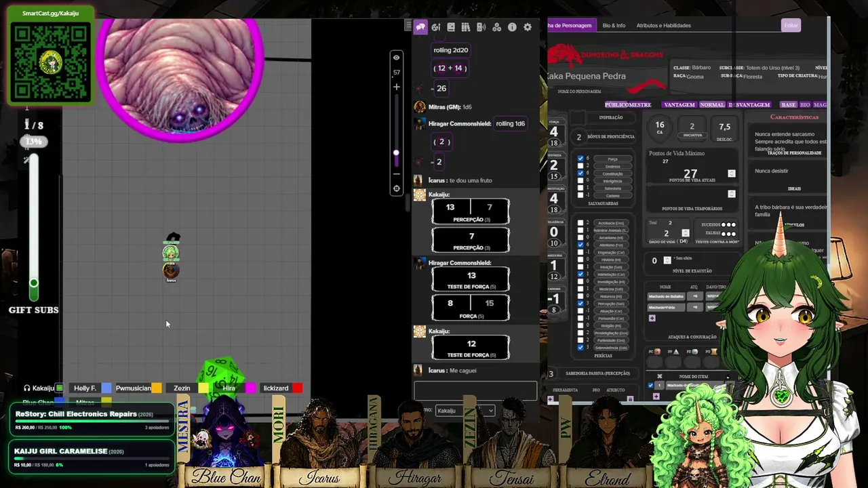Toggle Sobrevivência skill proficiency checkbox
This screenshot has height=488, width=868.
[x=580, y=348]
